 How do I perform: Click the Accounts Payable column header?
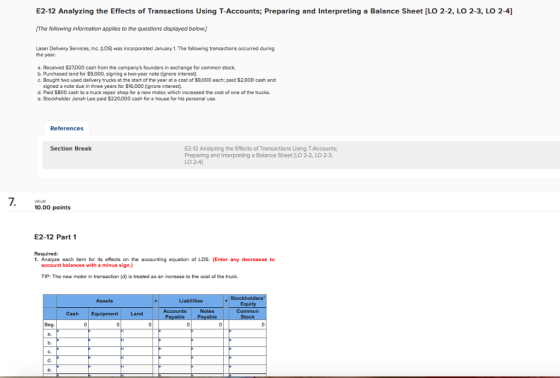click(175, 314)
